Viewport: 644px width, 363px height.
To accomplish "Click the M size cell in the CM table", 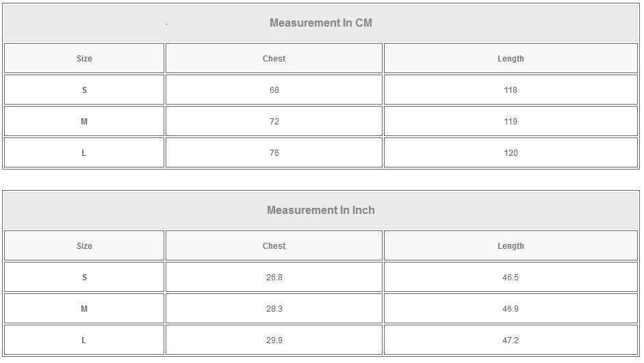I will (84, 122).
